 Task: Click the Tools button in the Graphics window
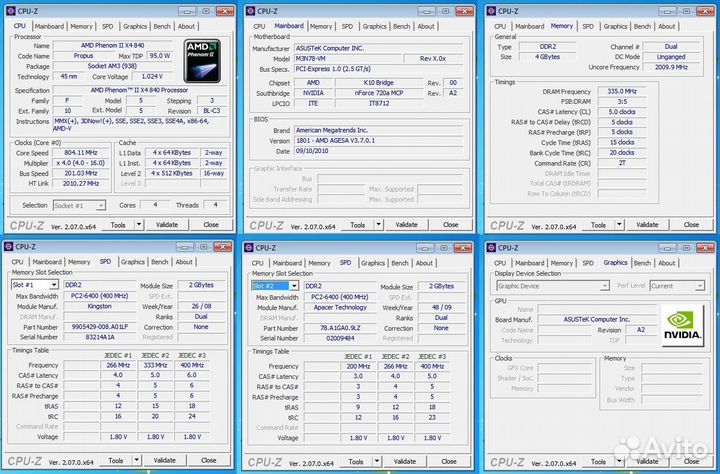point(598,461)
